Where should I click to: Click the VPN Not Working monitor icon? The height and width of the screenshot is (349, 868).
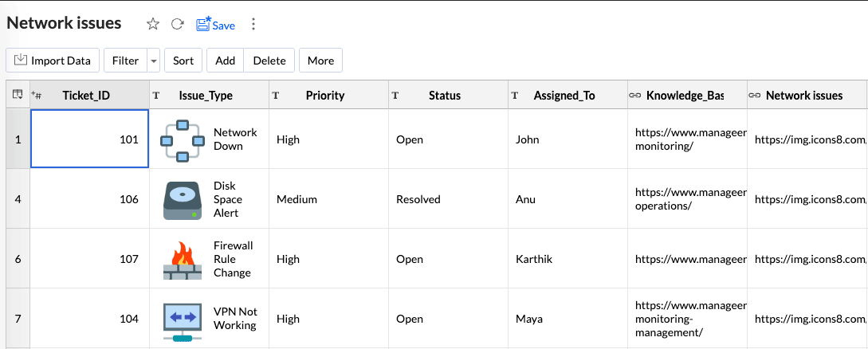[183, 319]
